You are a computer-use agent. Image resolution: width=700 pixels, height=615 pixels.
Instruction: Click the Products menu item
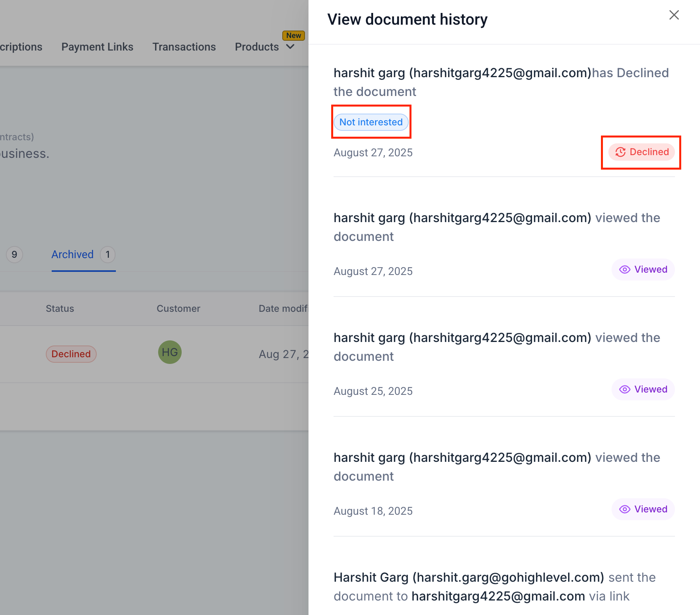[257, 47]
